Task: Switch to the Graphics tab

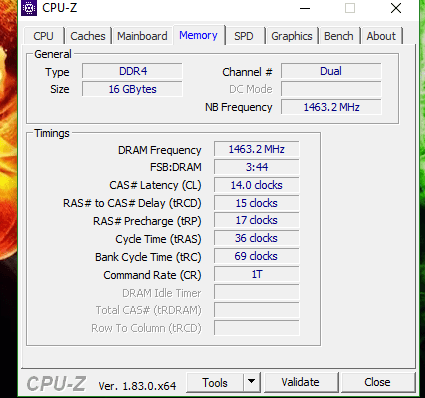Action: pos(292,36)
